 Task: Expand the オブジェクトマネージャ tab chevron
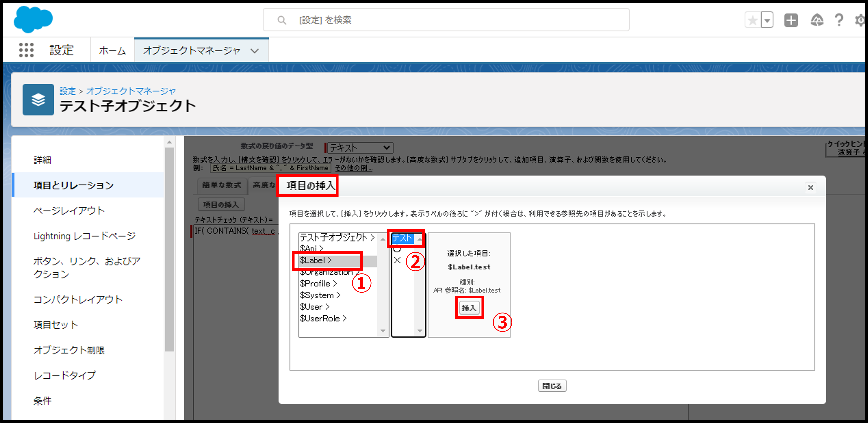(255, 51)
